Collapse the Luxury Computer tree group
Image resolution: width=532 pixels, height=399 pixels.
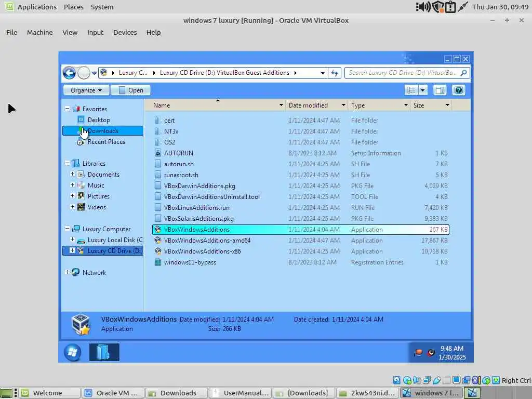point(67,229)
